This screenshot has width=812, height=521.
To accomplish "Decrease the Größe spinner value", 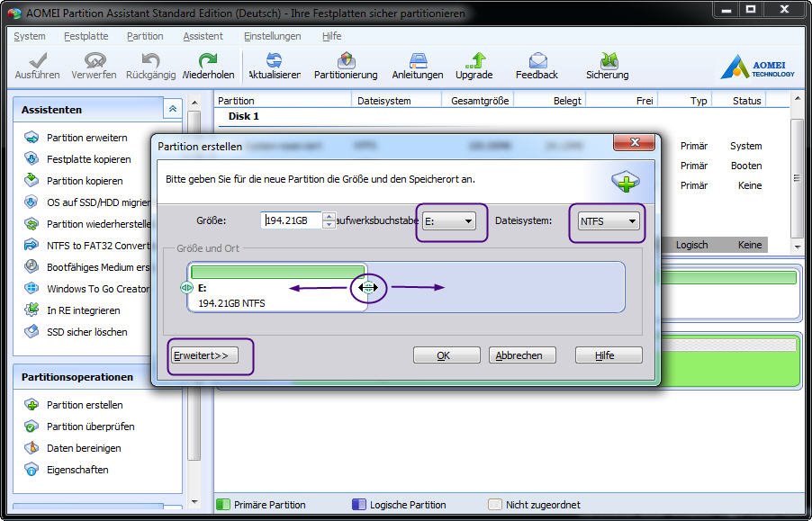I will point(329,225).
